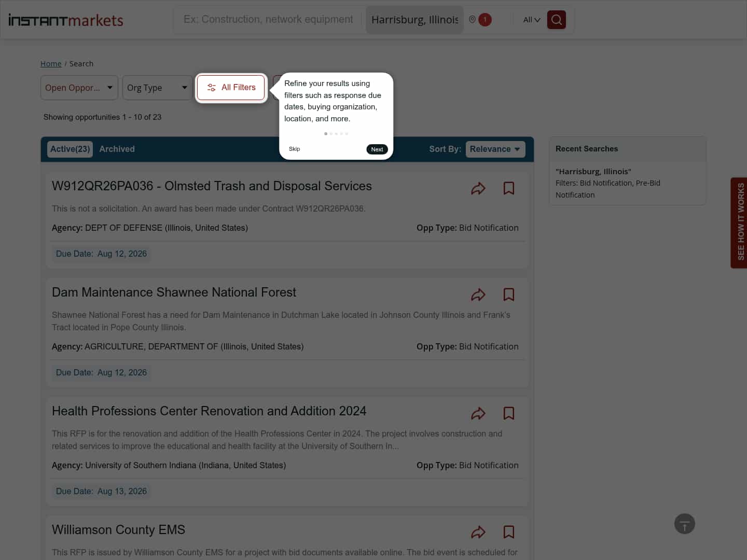Click Agency AGRICULTURE, DEPARTMENT OF text

click(177, 347)
